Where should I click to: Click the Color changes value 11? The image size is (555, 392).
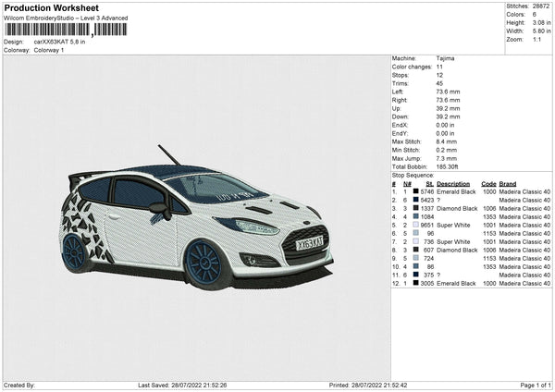(439, 67)
